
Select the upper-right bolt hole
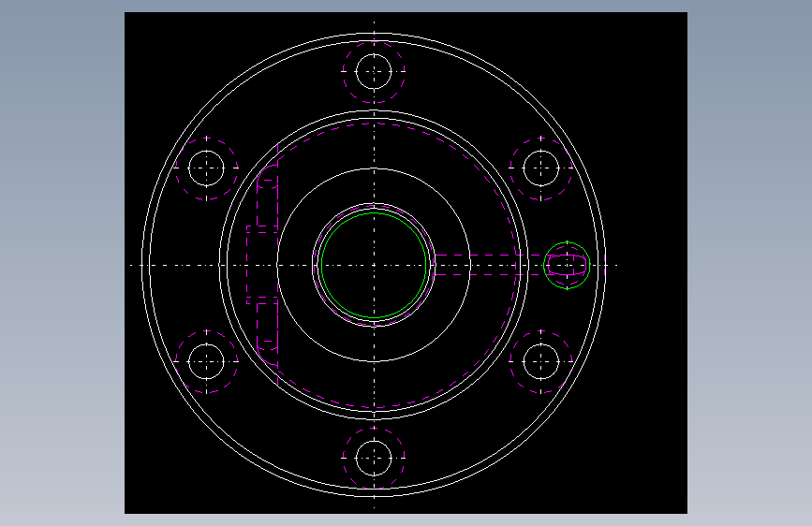click(541, 168)
